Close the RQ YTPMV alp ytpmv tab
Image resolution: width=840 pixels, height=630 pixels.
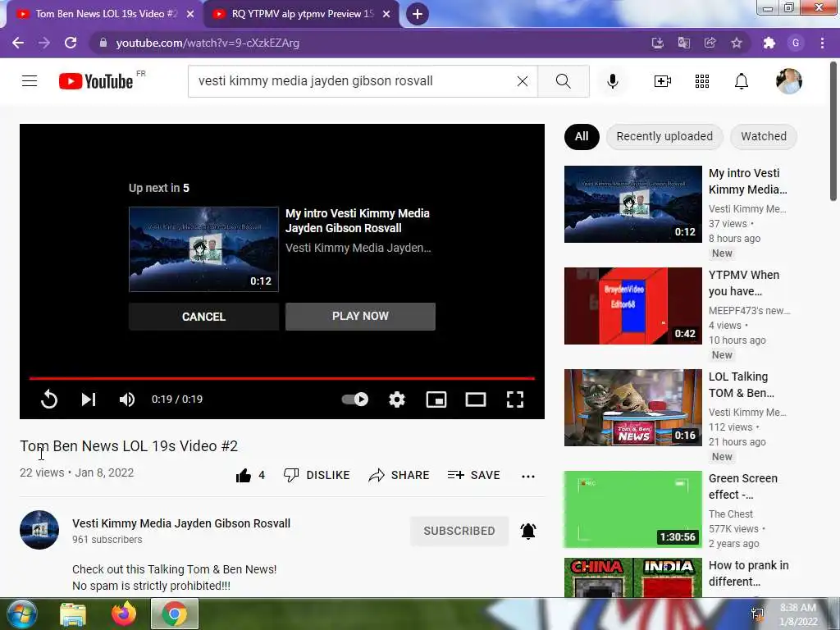[x=386, y=14]
